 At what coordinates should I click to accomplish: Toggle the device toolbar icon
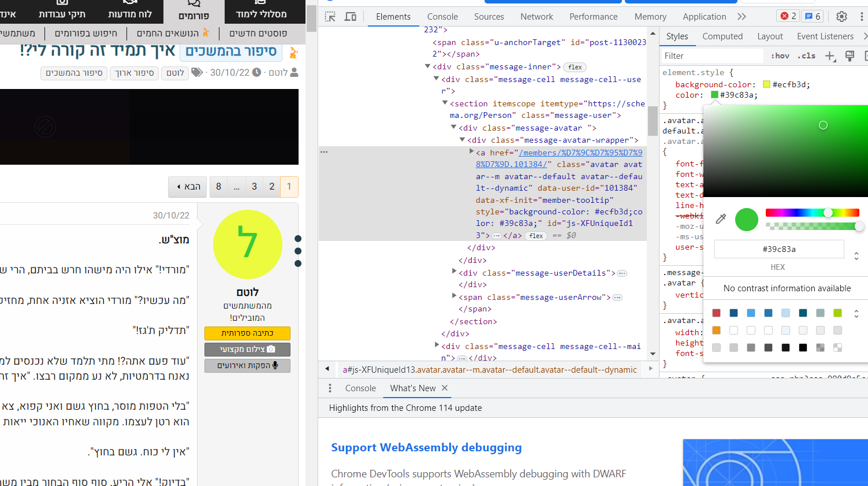point(351,17)
